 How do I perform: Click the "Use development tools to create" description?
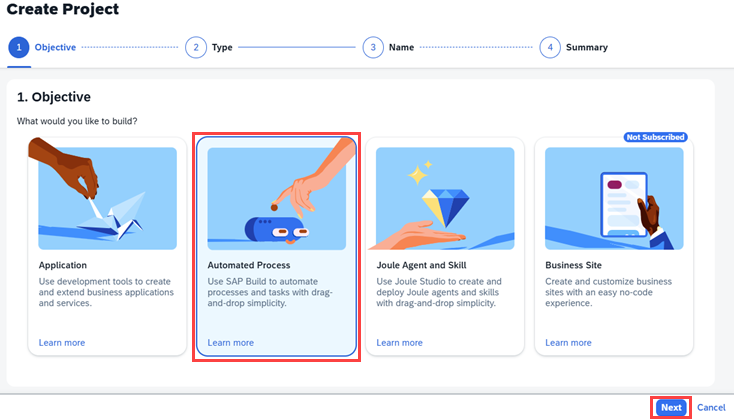click(x=106, y=292)
